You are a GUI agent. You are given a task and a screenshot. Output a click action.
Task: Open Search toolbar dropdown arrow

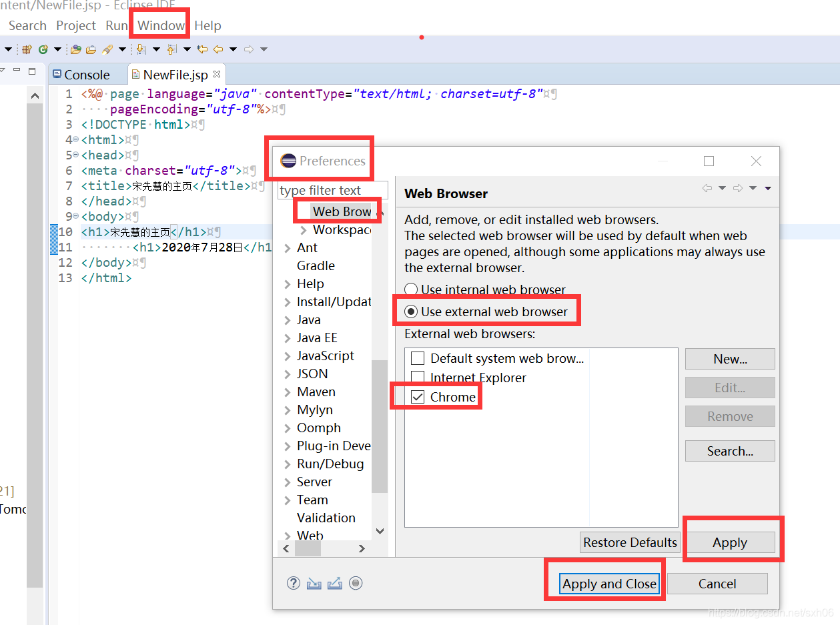[122, 49]
